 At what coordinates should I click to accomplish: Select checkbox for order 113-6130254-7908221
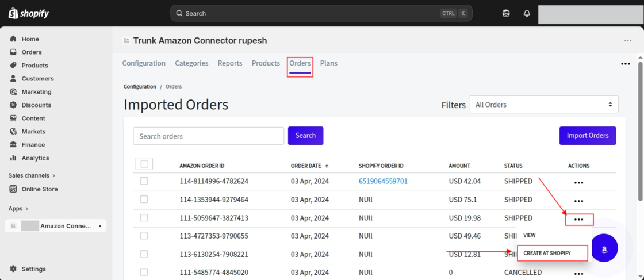pyautogui.click(x=144, y=254)
